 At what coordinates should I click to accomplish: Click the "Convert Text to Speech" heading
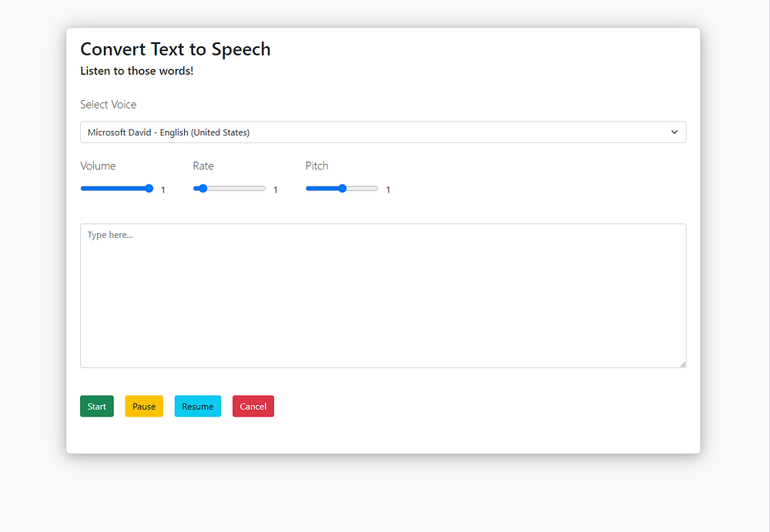[x=176, y=49]
